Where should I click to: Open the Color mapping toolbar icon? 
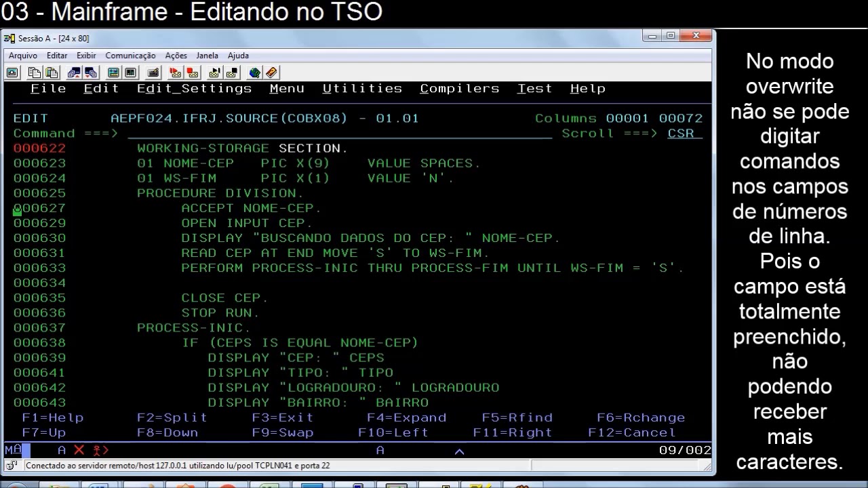coord(130,73)
